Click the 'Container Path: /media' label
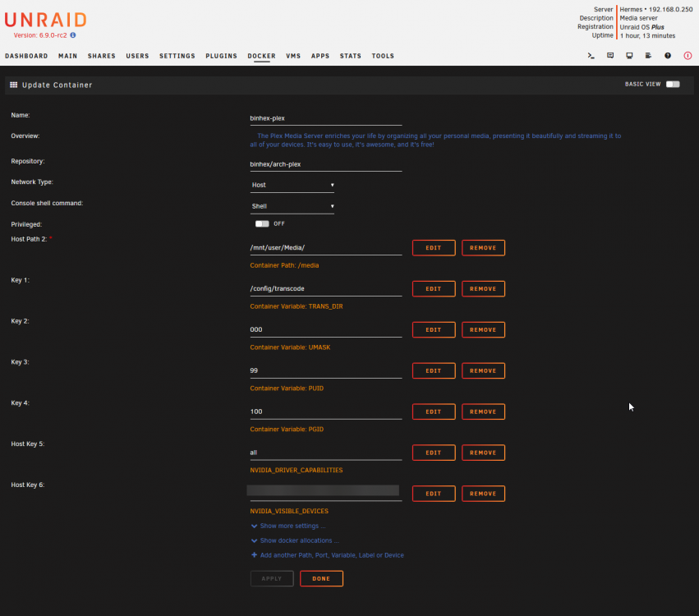 coord(284,265)
